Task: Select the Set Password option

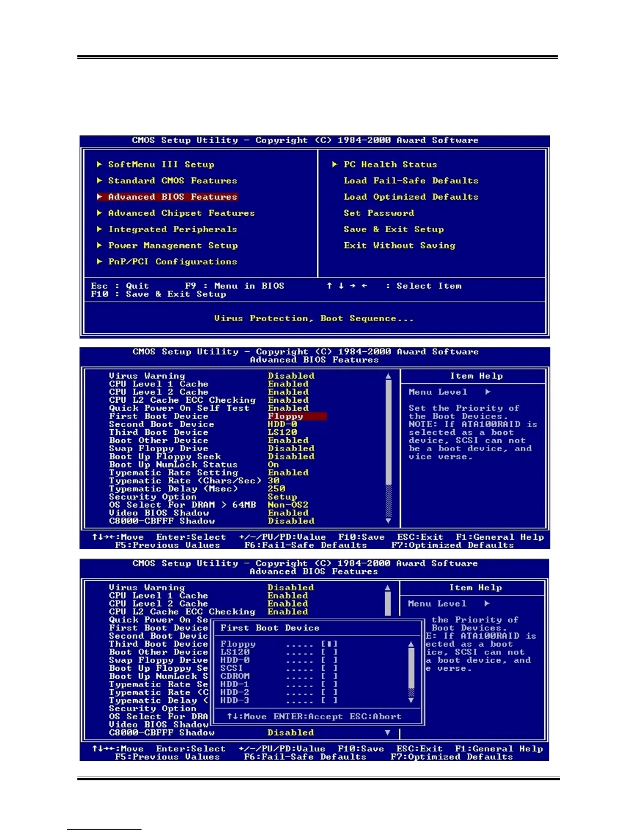Action: click(x=379, y=213)
